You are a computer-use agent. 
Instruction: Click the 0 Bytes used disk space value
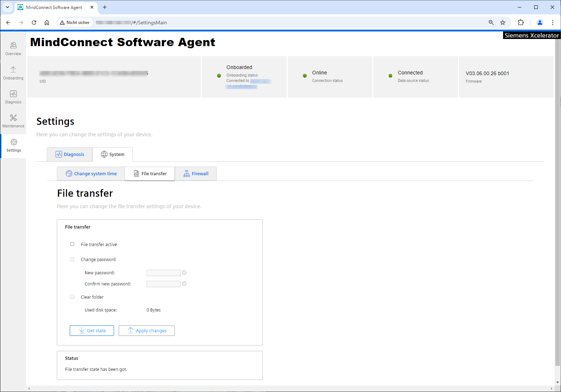(154, 310)
